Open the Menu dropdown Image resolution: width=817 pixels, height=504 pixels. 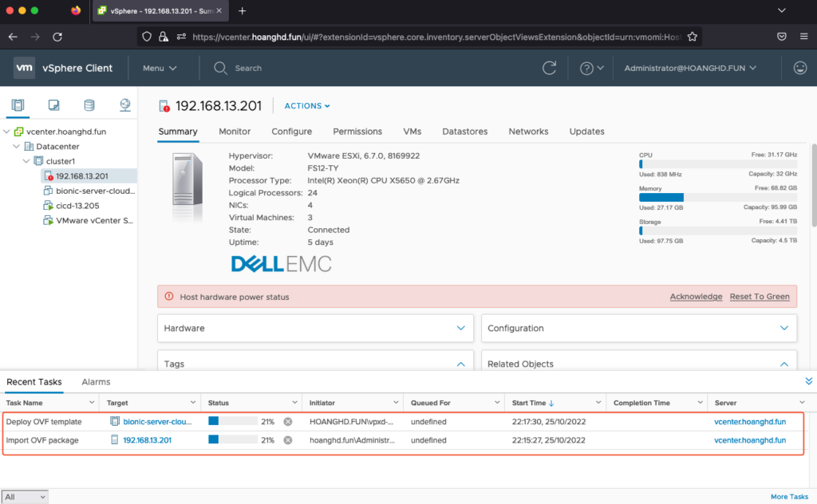click(x=160, y=69)
